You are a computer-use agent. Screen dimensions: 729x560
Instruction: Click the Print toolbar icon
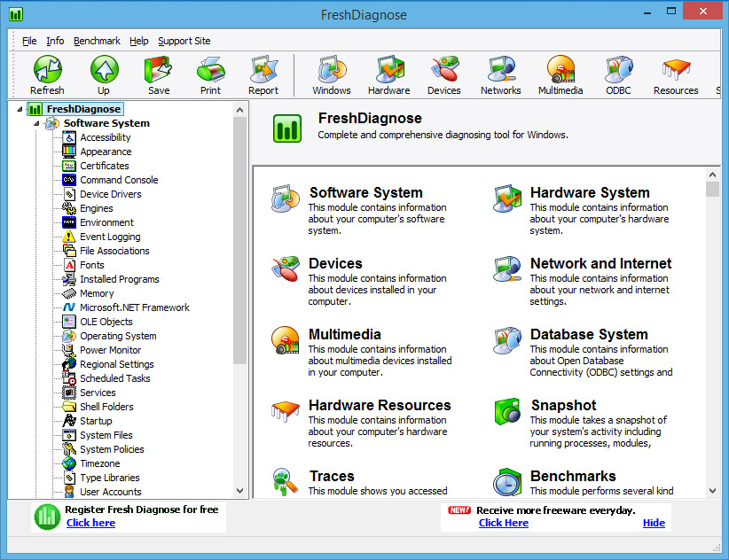[210, 70]
